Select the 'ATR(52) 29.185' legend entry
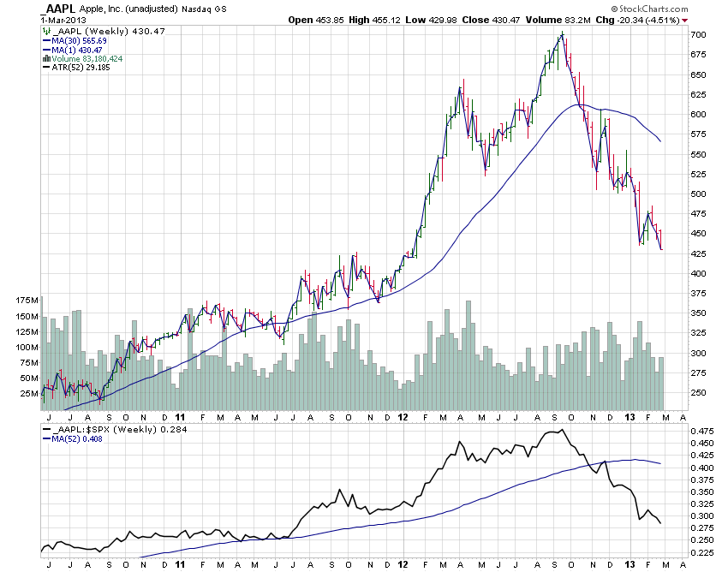Viewport: 728px width, 572px height. pyautogui.click(x=81, y=68)
